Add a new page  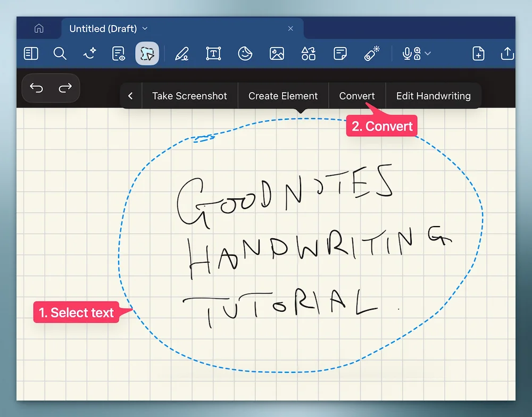click(478, 53)
